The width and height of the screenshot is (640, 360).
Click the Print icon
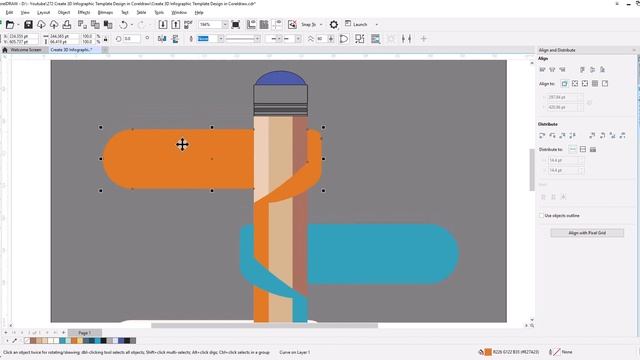click(67, 25)
